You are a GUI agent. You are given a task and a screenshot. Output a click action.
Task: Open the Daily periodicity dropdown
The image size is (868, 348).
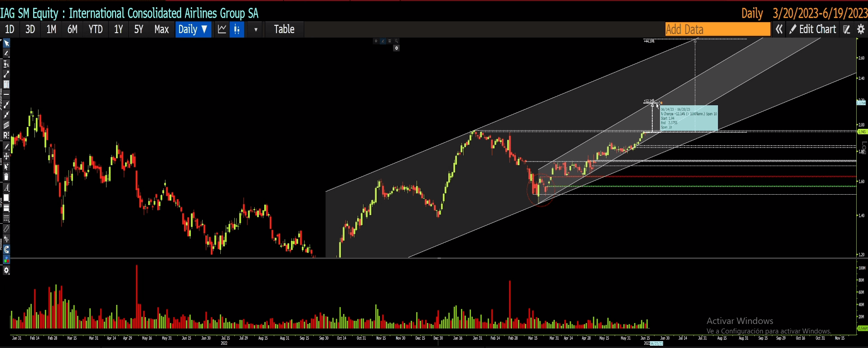193,29
